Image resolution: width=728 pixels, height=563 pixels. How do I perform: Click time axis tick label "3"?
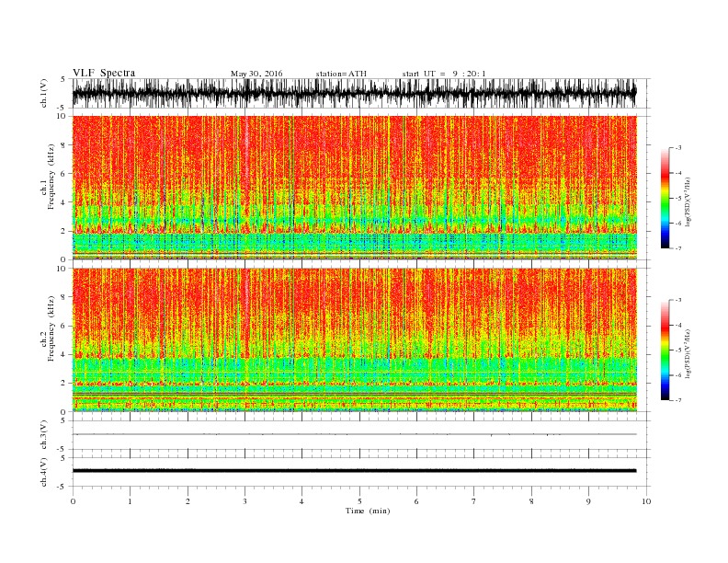[245, 501]
